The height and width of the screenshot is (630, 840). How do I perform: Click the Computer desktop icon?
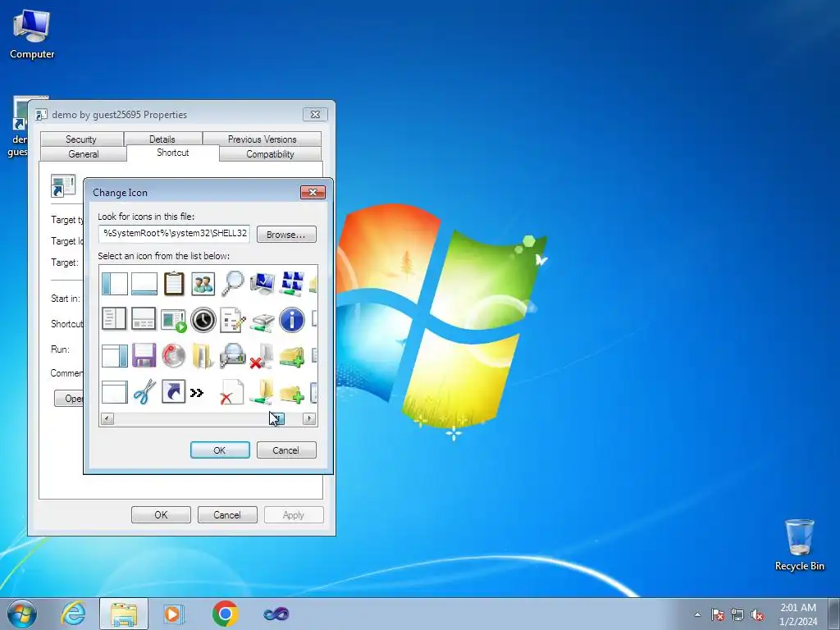coord(32,34)
